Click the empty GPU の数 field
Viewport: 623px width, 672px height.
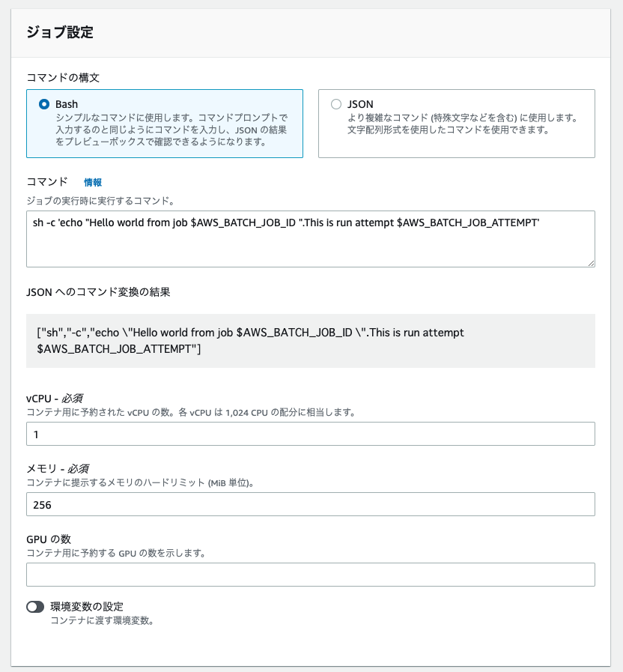point(310,575)
